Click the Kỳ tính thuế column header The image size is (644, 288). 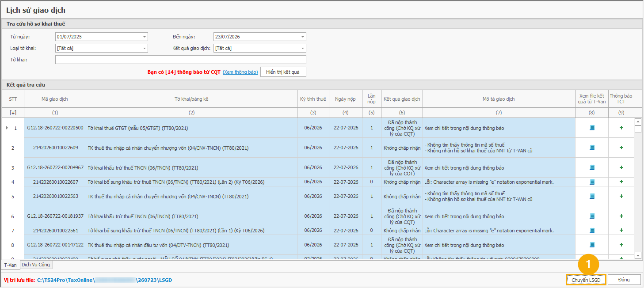pos(313,99)
